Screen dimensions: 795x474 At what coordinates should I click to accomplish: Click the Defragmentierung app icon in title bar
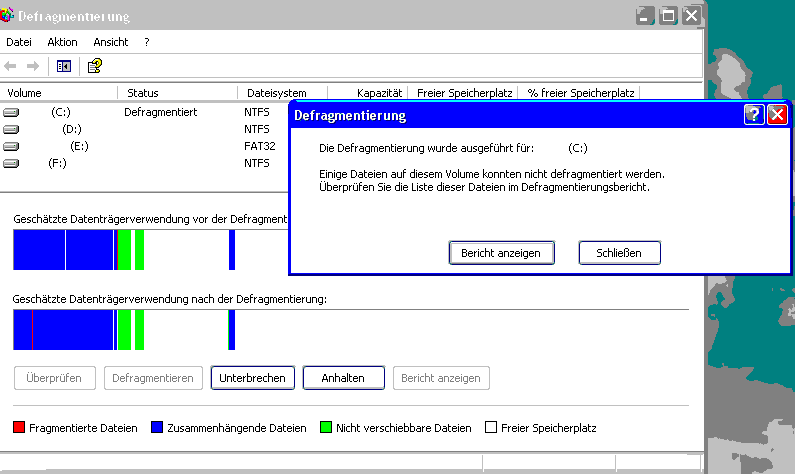point(8,17)
